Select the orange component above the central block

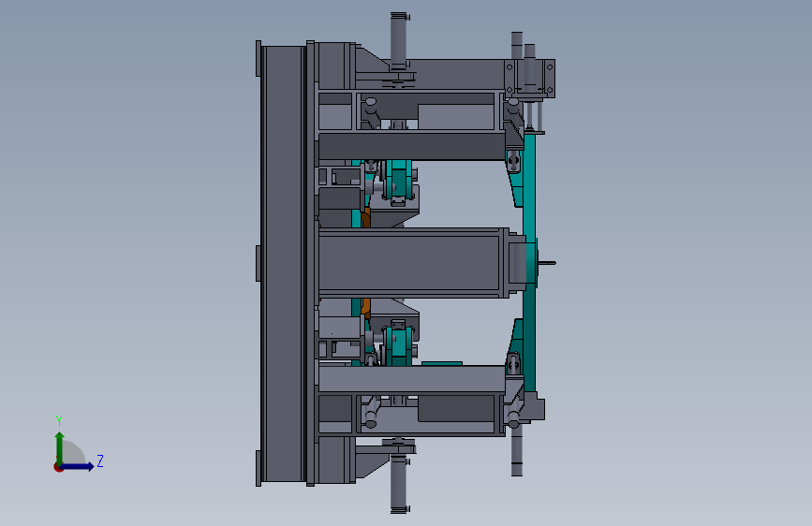[366, 217]
